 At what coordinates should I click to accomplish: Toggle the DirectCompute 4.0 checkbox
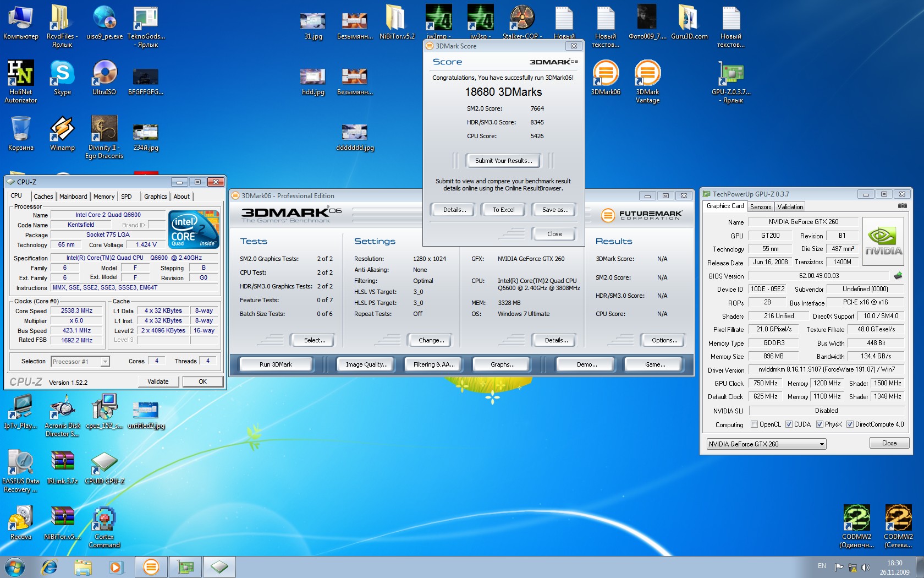pos(850,424)
